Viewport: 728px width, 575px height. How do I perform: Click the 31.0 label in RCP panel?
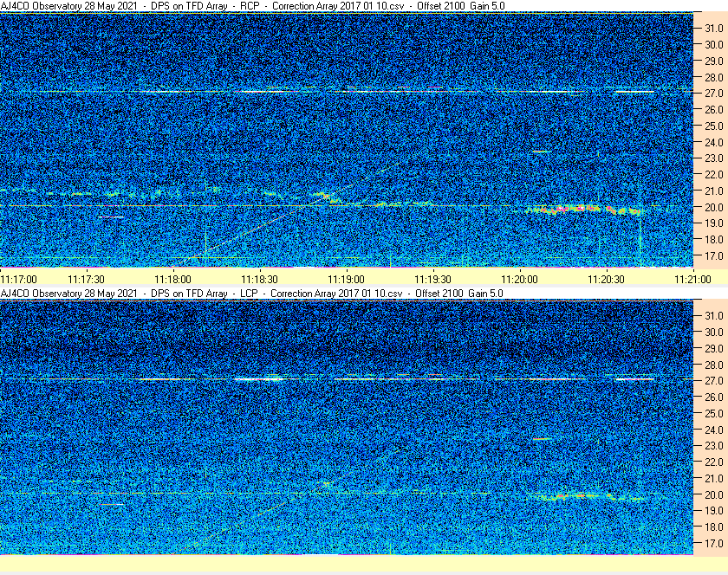714,29
